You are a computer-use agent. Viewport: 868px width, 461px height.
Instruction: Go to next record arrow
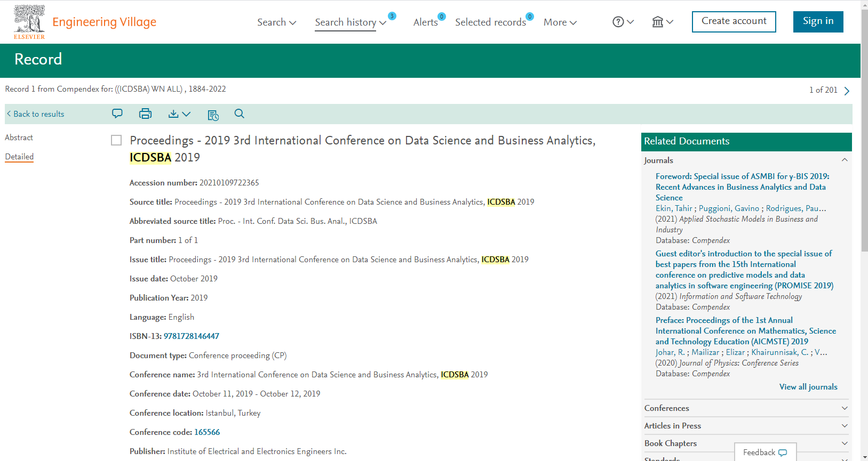click(x=847, y=91)
